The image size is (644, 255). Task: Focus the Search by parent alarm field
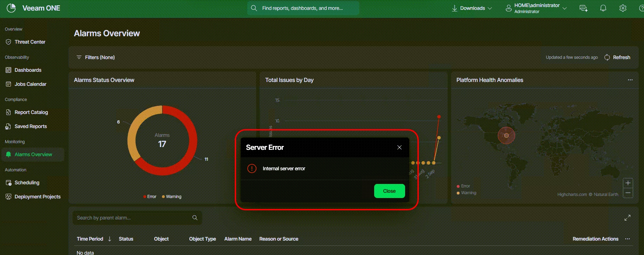click(137, 218)
